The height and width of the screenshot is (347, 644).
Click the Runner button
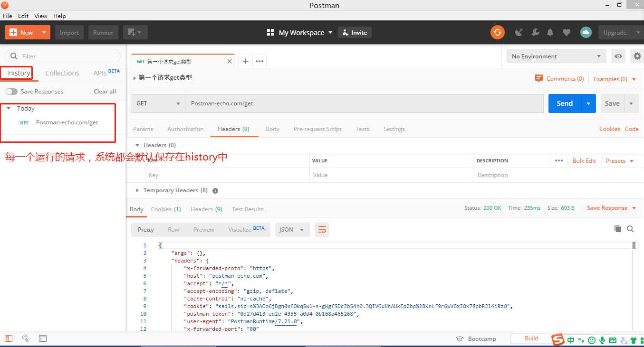(103, 32)
